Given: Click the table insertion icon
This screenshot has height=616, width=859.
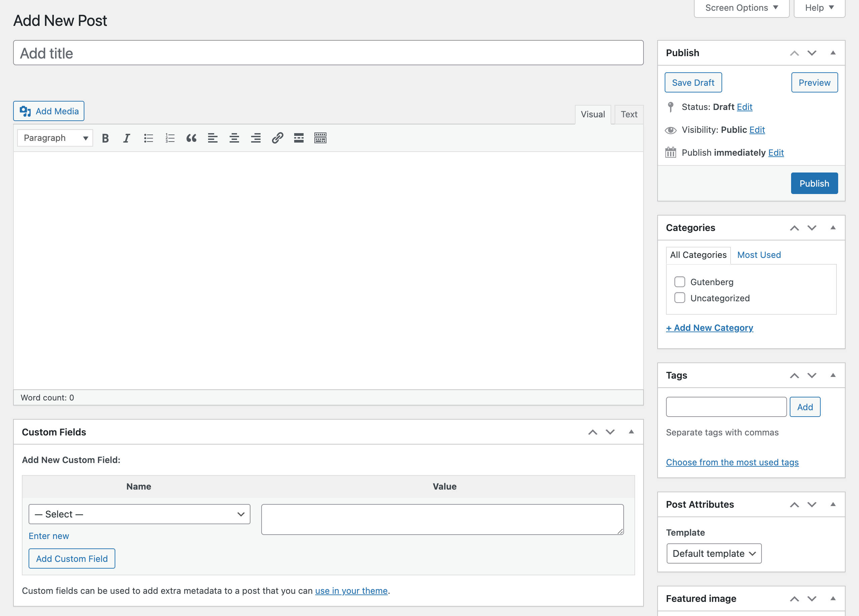Looking at the screenshot, I should [320, 138].
